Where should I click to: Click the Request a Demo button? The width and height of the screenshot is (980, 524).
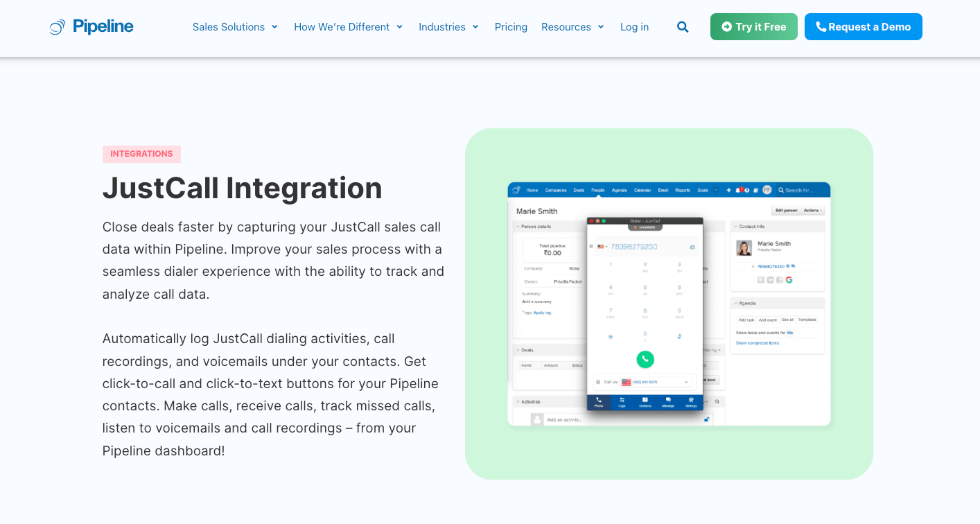coord(864,27)
